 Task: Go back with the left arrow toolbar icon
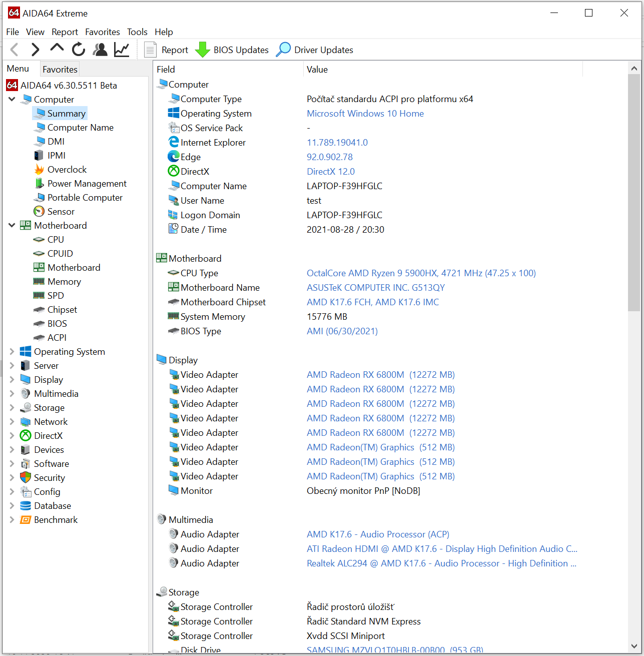coord(14,50)
